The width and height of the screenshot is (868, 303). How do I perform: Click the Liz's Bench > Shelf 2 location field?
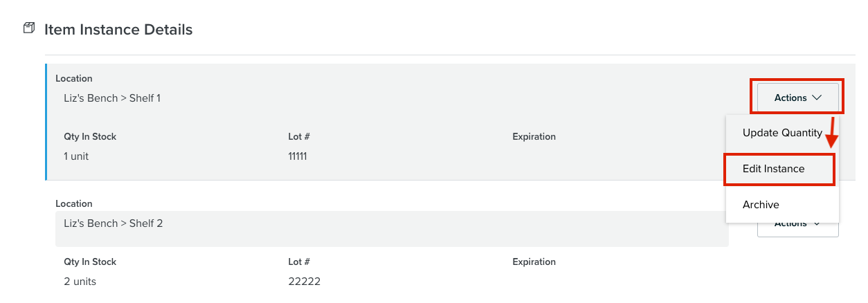click(x=392, y=229)
